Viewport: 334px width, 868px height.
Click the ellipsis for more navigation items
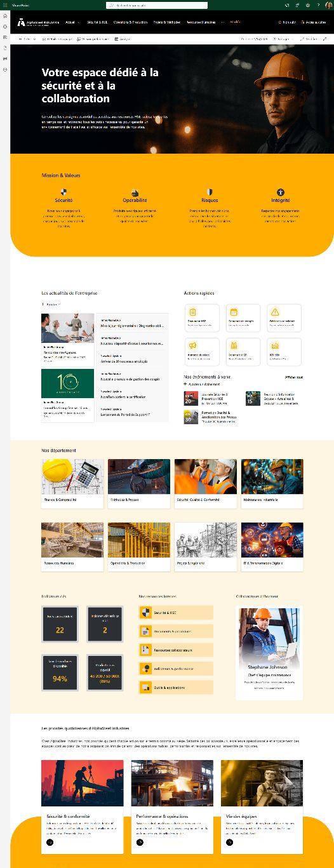[222, 22]
